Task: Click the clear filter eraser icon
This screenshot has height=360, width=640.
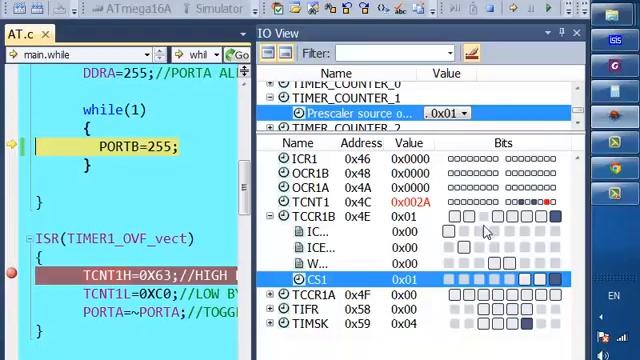Action: coord(472,53)
